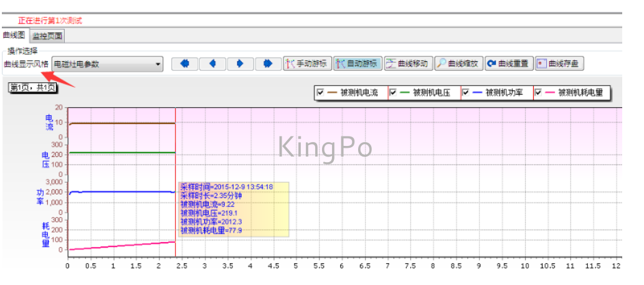644x285 pixels.
Task: Jump to the first page with double-left arrow
Action: click(185, 64)
